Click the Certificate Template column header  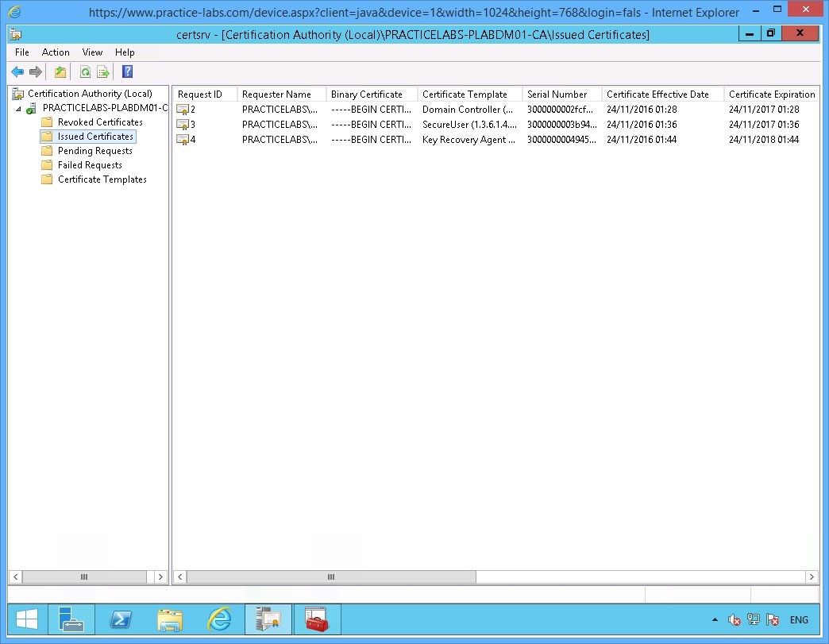pyautogui.click(x=467, y=94)
